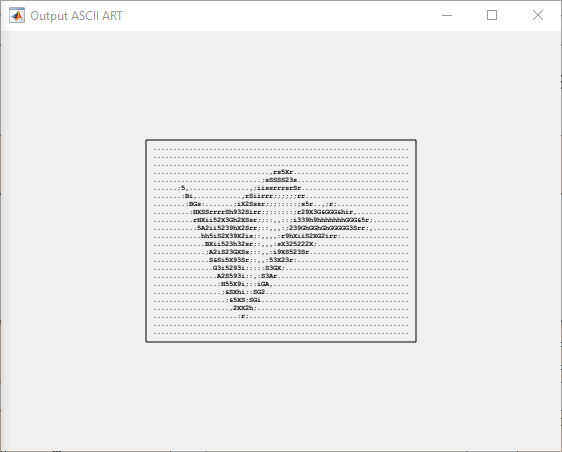This screenshot has width=562, height=452.
Task: Click inside the ASCII art text box
Action: (x=281, y=241)
